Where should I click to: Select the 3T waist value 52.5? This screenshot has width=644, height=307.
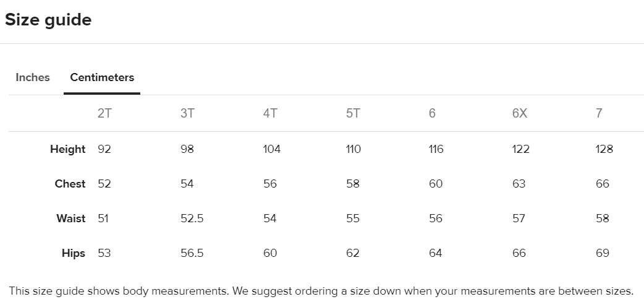pos(192,218)
